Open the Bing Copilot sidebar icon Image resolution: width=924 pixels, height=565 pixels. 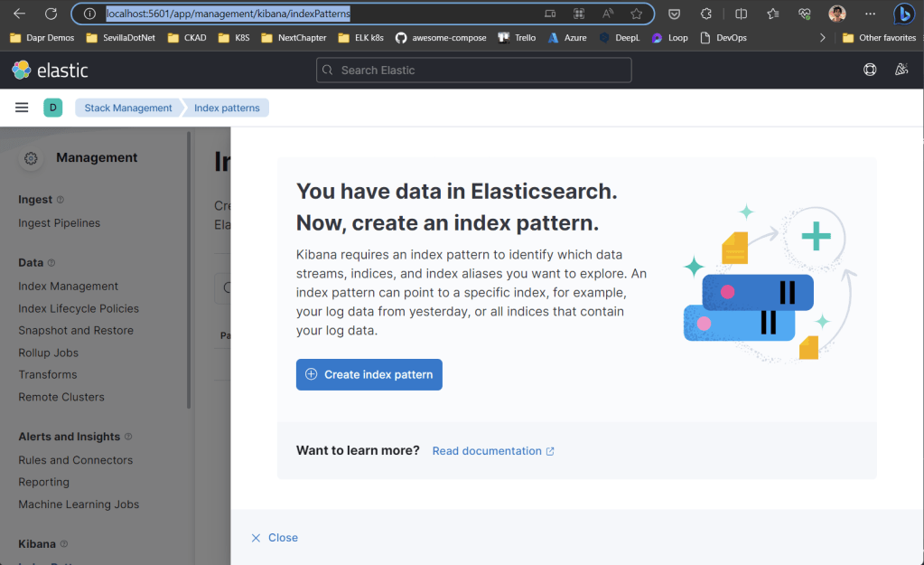tap(903, 14)
